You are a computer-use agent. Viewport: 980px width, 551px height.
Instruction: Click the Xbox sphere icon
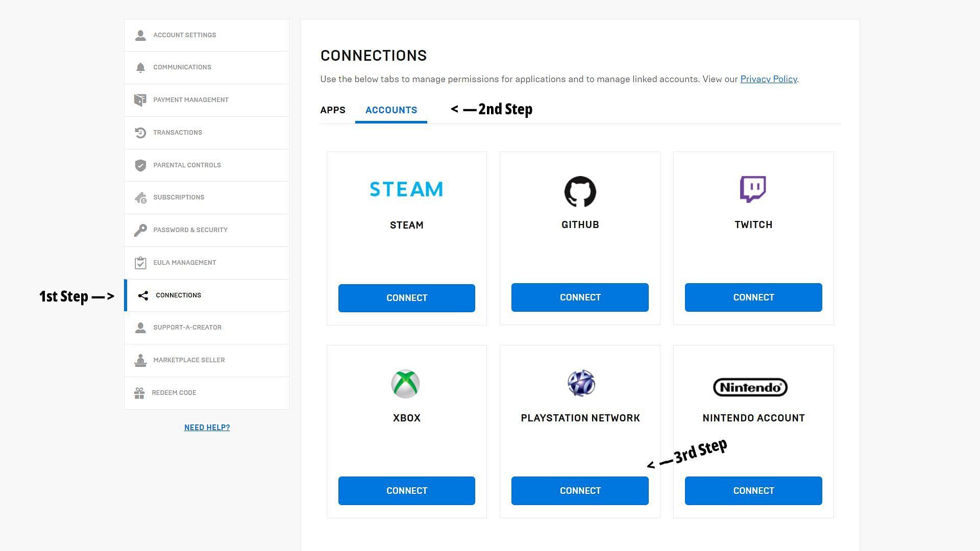click(405, 384)
